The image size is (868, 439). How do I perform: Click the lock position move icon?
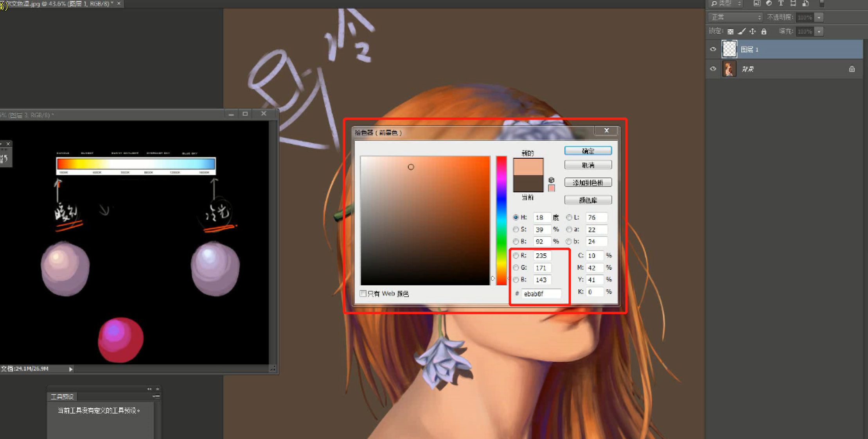[753, 32]
